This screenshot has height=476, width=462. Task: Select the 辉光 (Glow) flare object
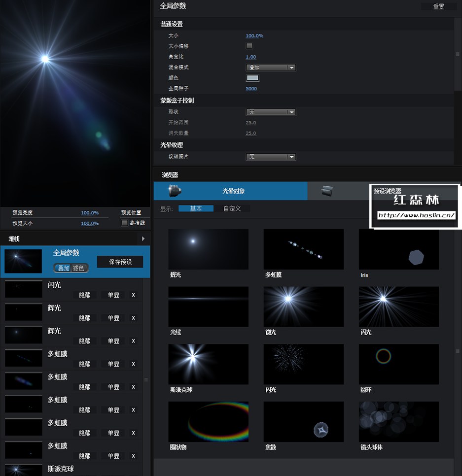click(208, 249)
